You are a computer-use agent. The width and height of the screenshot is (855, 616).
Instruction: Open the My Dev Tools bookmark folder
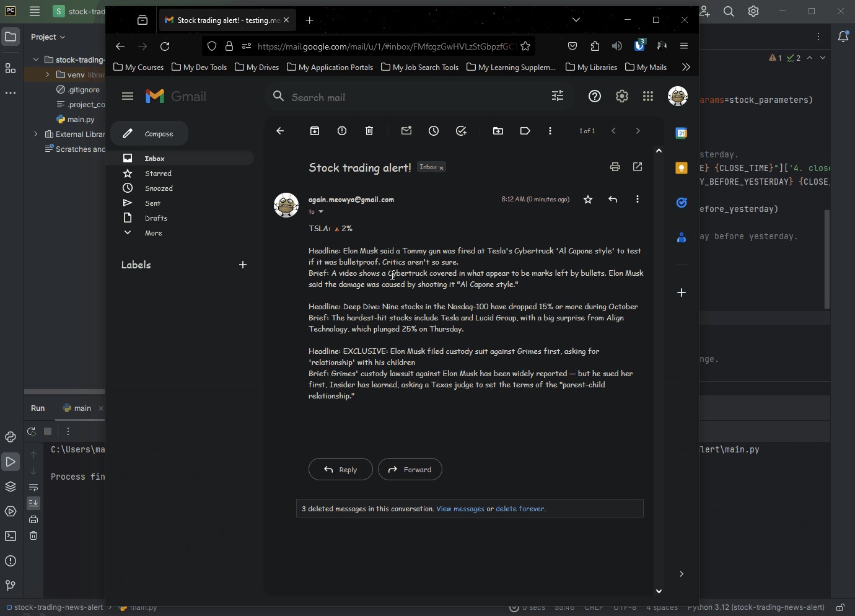(x=199, y=67)
